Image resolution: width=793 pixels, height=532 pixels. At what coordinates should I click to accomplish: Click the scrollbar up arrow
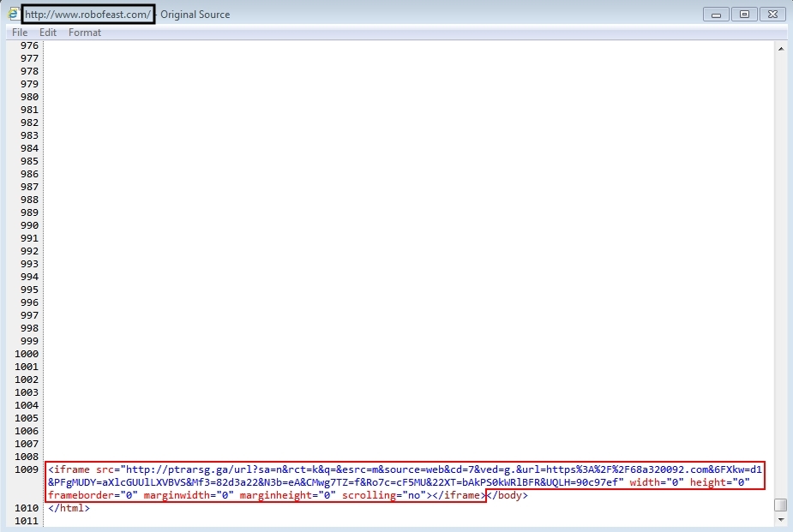point(780,49)
